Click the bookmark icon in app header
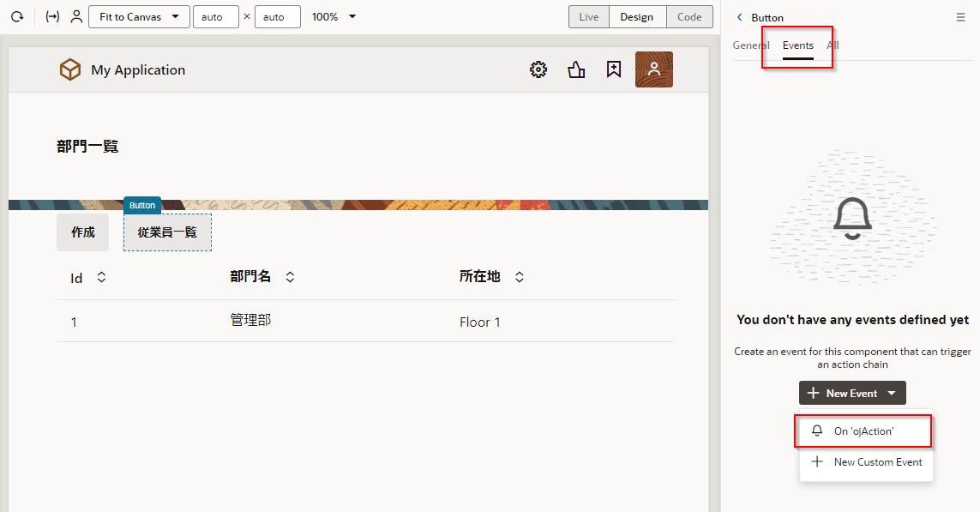The height and width of the screenshot is (512, 980). [x=614, y=70]
